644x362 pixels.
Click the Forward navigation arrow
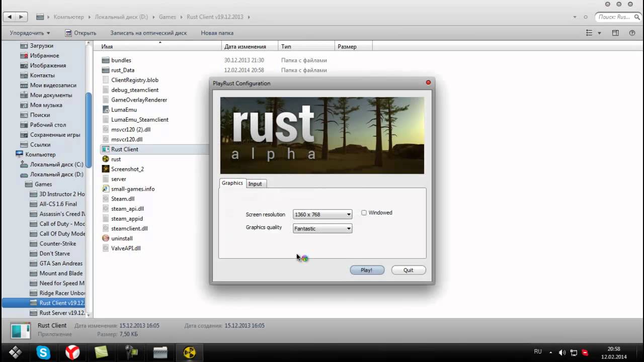point(21,17)
